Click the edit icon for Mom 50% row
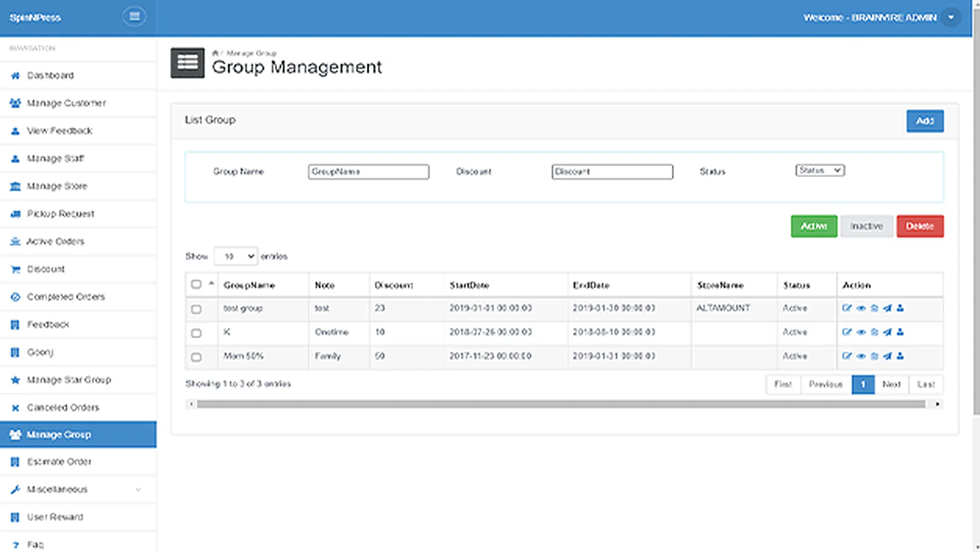 point(846,356)
